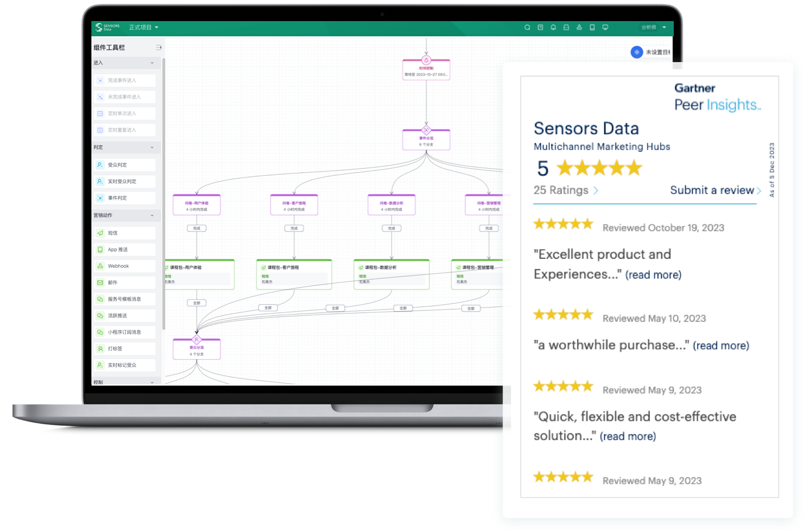Click 全部 label under 课程包-用户体验
Image resolution: width=805 pixels, height=532 pixels.
click(x=197, y=303)
